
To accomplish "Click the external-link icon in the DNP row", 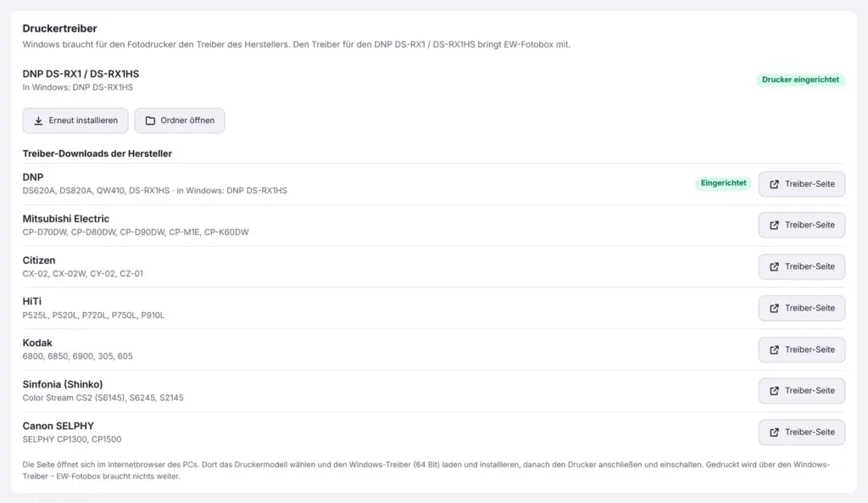I will (x=774, y=184).
